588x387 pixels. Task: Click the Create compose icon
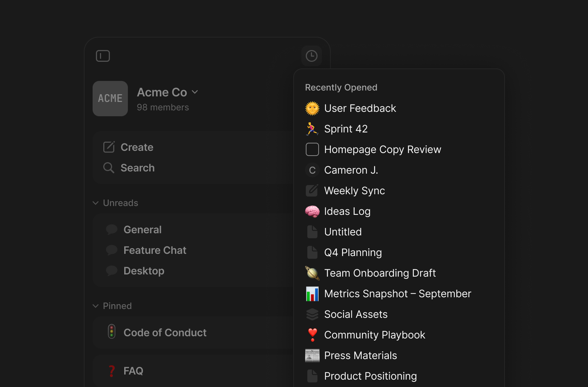109,147
